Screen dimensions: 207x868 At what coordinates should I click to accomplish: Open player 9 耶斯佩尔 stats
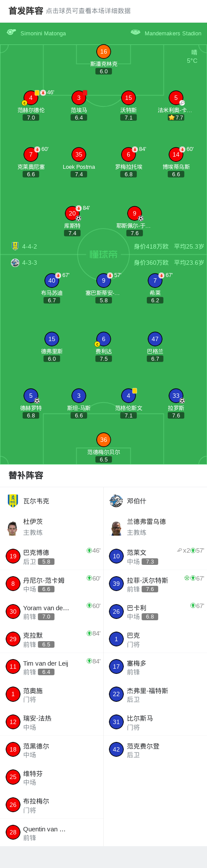click(x=135, y=213)
